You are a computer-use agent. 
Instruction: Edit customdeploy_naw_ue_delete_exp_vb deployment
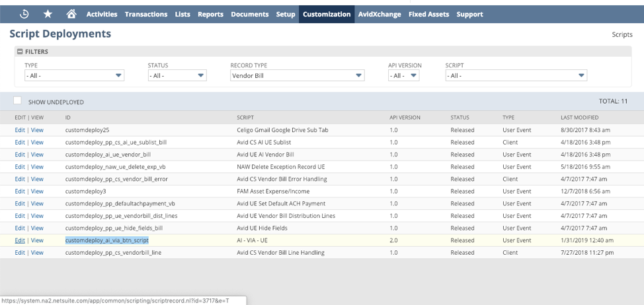pos(20,167)
